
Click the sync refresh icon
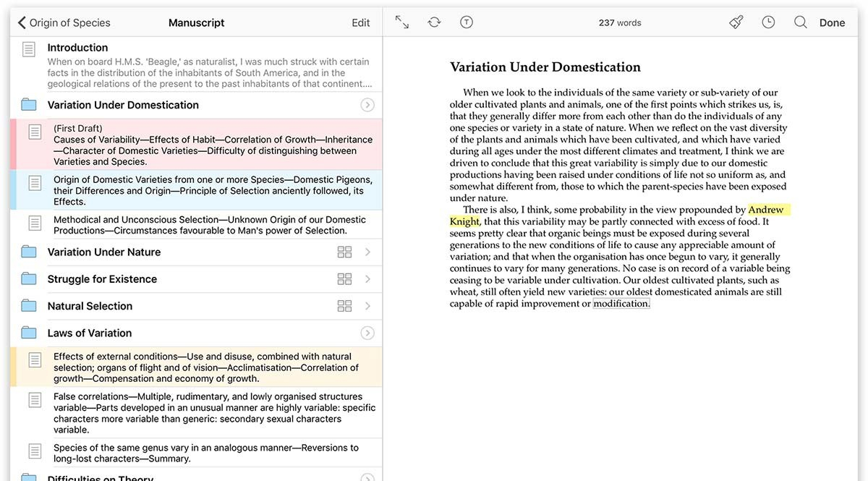[x=434, y=22]
